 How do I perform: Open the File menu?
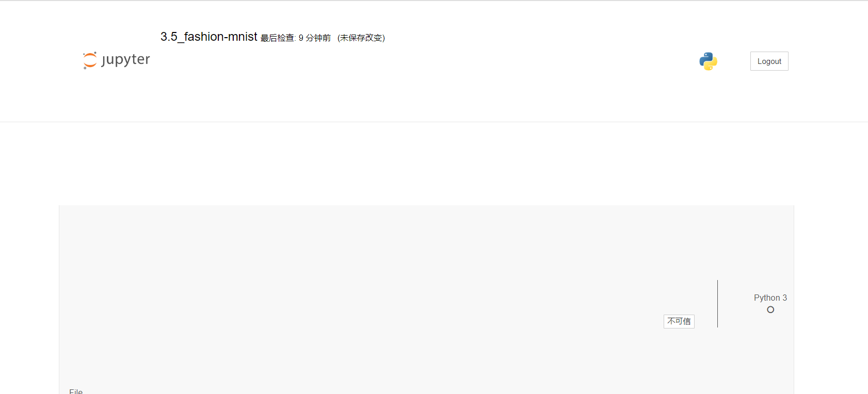pos(76,391)
